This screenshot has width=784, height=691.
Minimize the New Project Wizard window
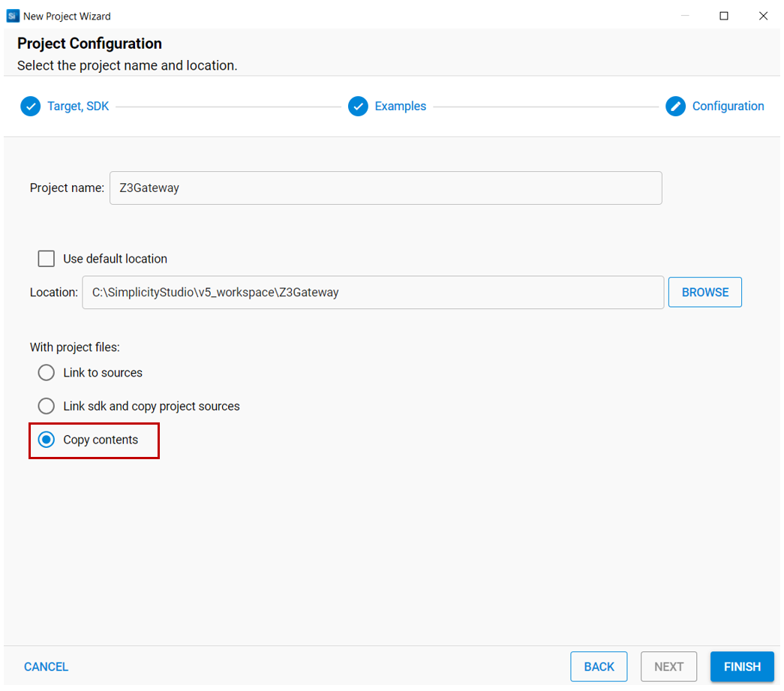[x=684, y=16]
